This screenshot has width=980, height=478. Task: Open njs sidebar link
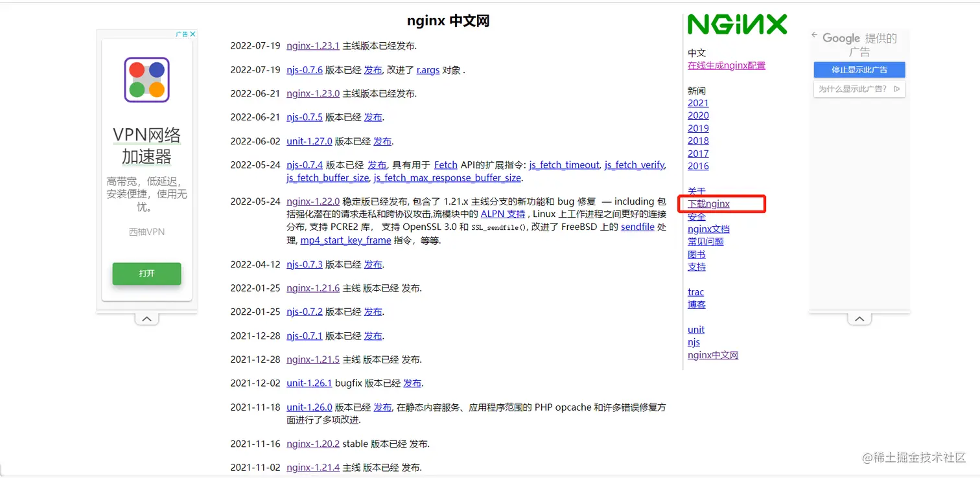pos(694,343)
